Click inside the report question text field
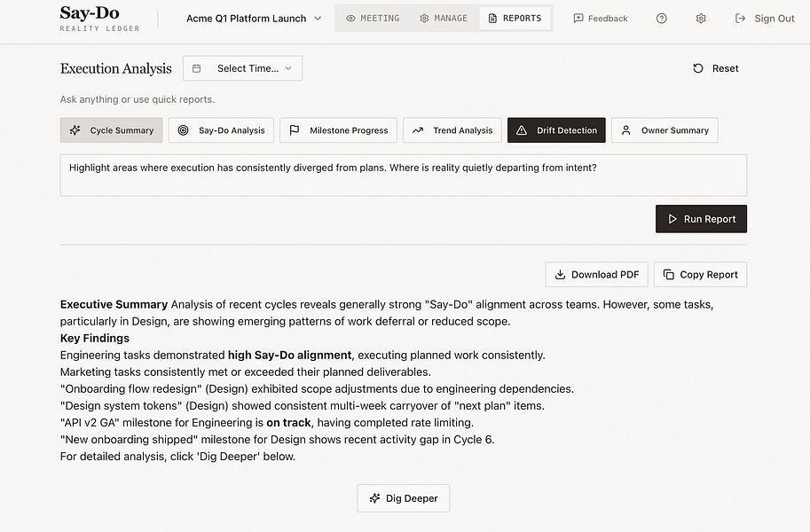Screen dimensions: 810x532 [403, 175]
